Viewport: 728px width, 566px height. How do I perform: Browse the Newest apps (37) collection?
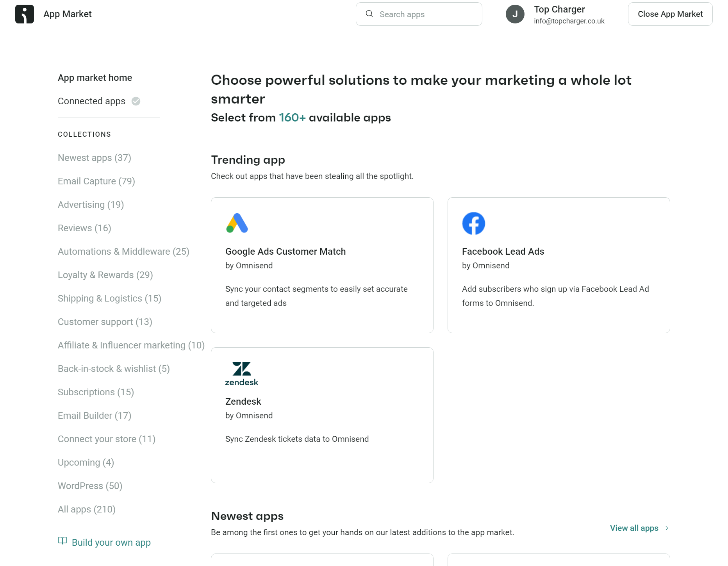pyautogui.click(x=94, y=157)
